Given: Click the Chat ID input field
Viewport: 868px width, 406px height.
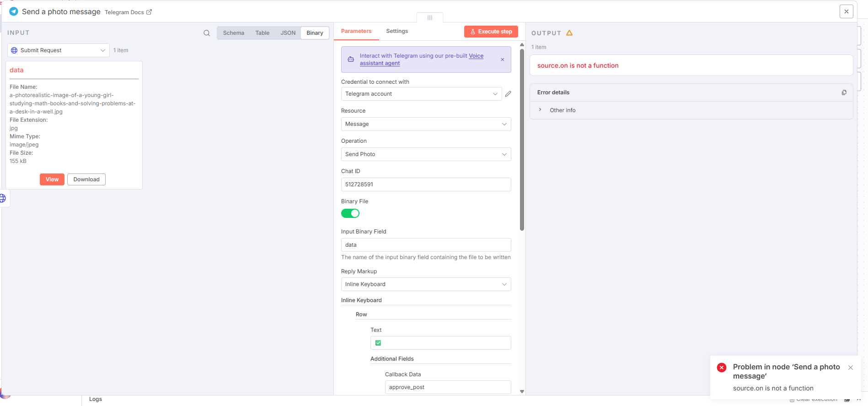Looking at the screenshot, I should point(426,184).
